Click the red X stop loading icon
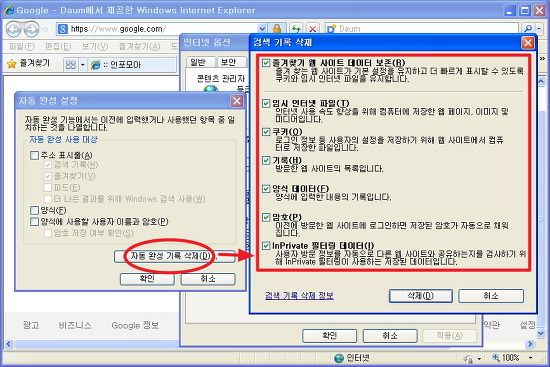Screen dimensions: 550x367 click(x=313, y=29)
